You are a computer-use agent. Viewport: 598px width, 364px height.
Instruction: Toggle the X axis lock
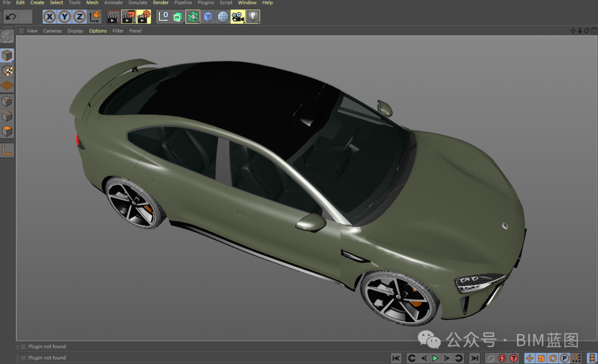(49, 17)
